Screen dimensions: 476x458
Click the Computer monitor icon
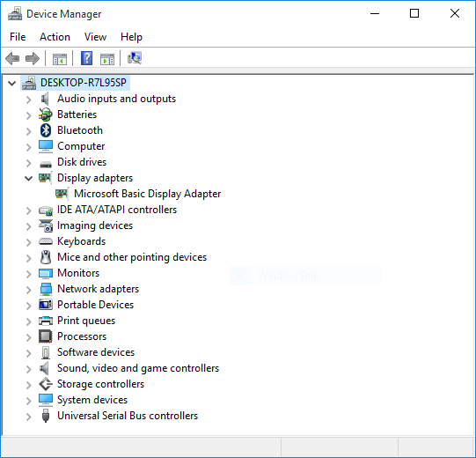click(x=46, y=146)
